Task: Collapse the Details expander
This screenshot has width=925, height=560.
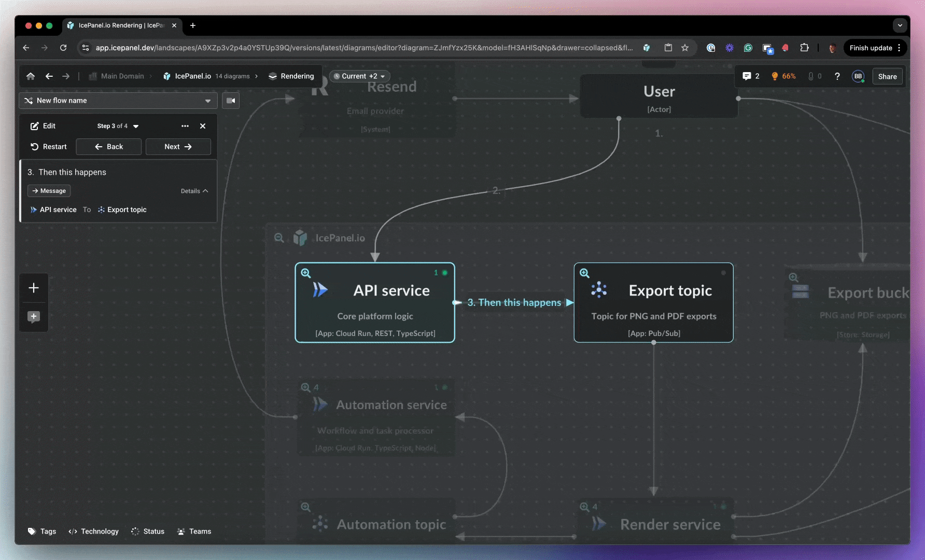Action: coord(194,191)
